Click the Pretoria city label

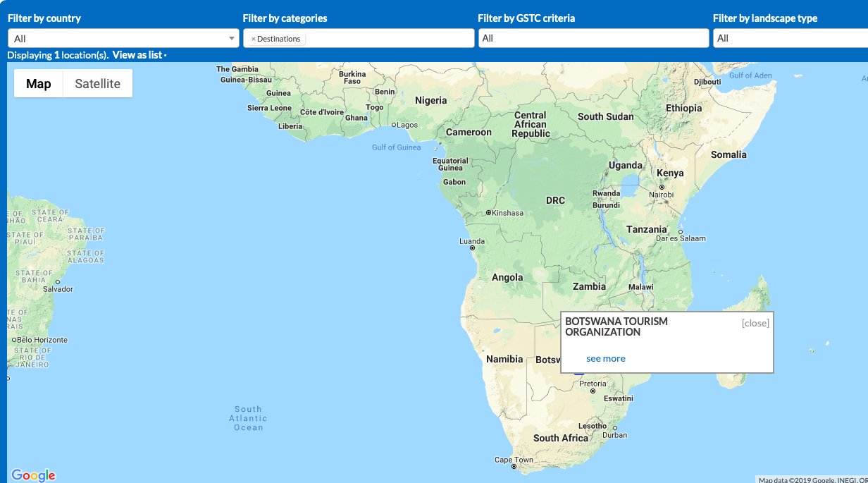click(593, 384)
